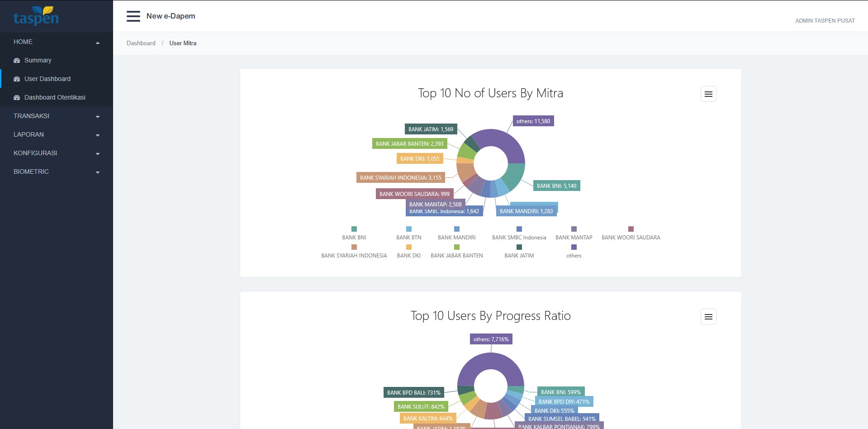Open chart menu for Users By Mitra
868x429 pixels.
click(x=708, y=94)
